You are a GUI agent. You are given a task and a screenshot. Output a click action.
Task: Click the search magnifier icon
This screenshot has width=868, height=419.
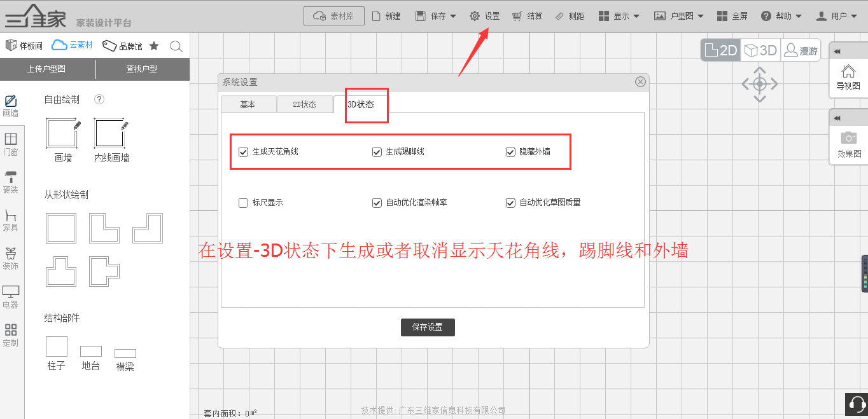(176, 46)
